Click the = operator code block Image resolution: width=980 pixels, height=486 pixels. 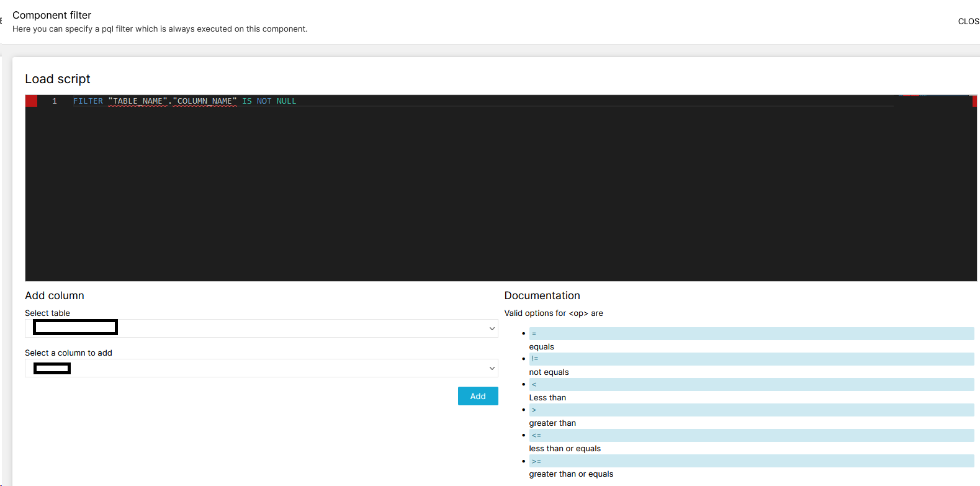[x=752, y=333]
